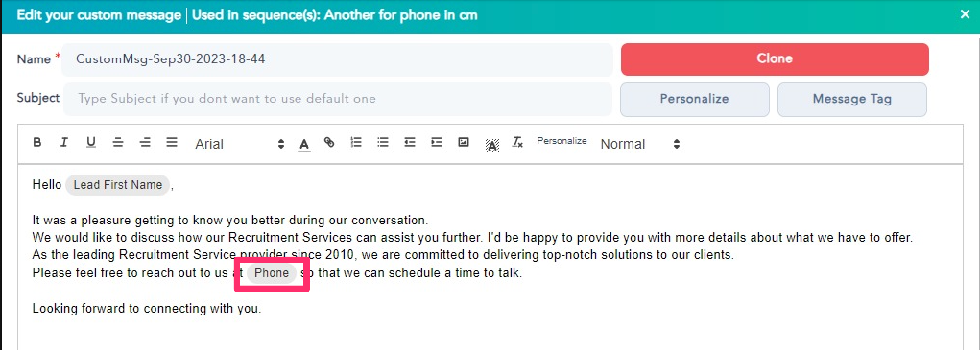
Task: Open the text color picker
Action: coord(304,144)
